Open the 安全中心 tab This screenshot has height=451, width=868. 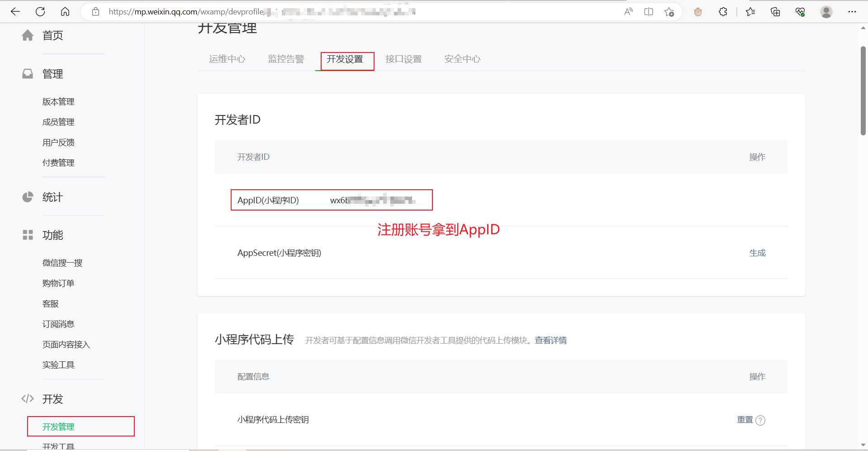click(x=462, y=59)
